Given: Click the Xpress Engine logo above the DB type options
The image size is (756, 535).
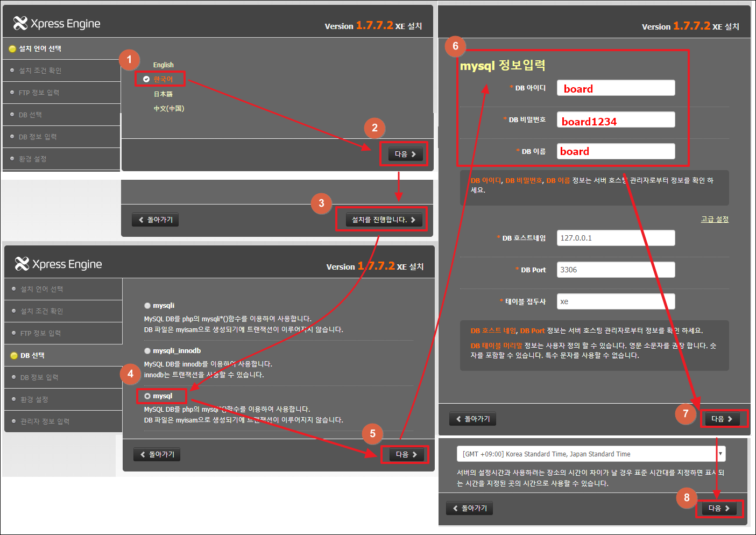Looking at the screenshot, I should click(x=58, y=264).
